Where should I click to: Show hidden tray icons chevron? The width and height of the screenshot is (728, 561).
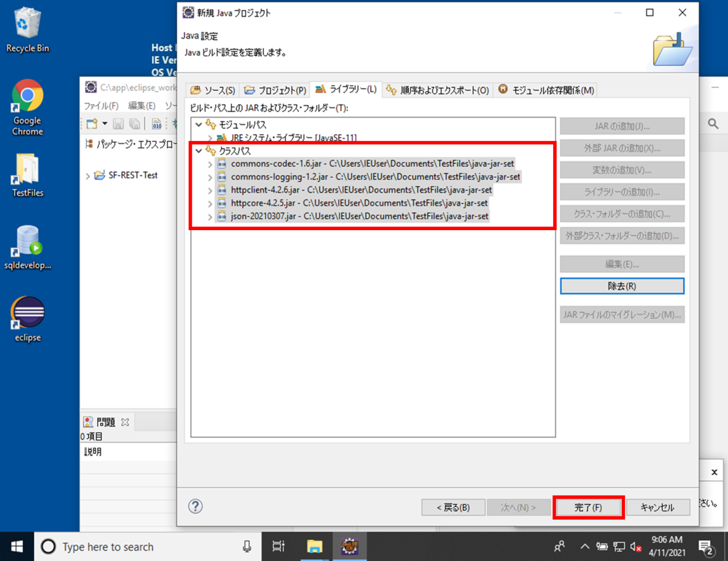585,546
